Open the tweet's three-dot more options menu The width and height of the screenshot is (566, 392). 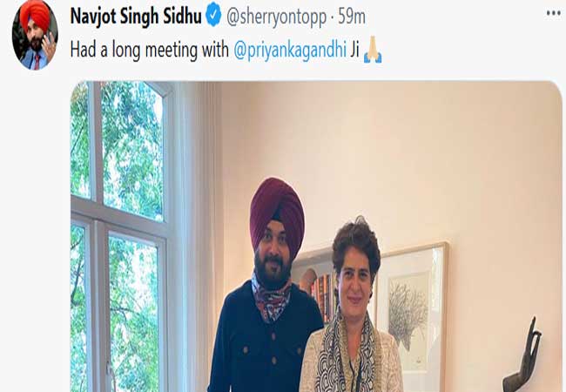(553, 13)
